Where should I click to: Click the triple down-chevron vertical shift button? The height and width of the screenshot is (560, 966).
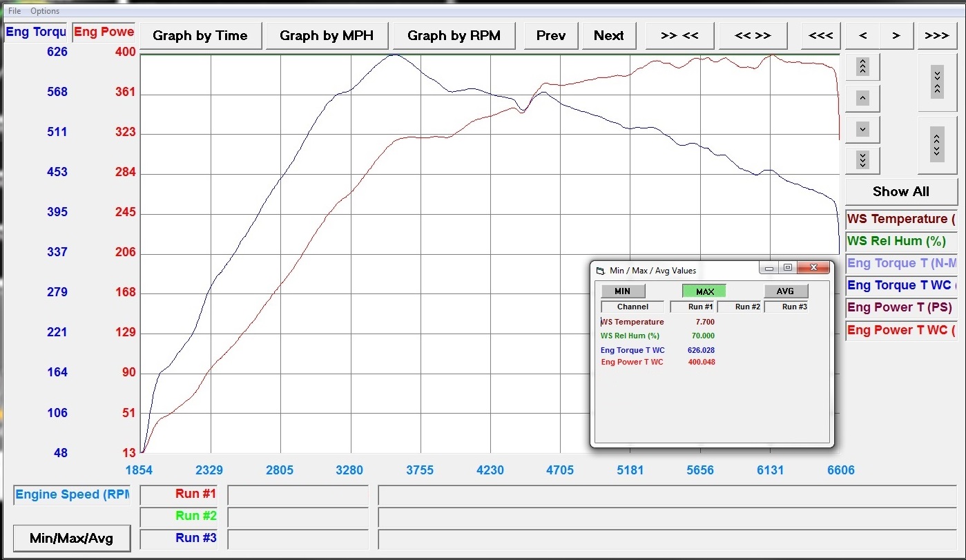862,160
